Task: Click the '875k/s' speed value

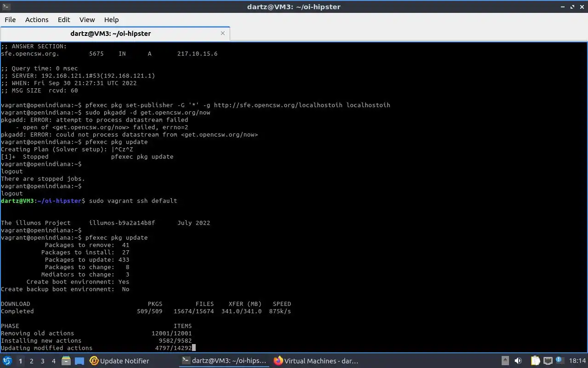Action: [280, 311]
